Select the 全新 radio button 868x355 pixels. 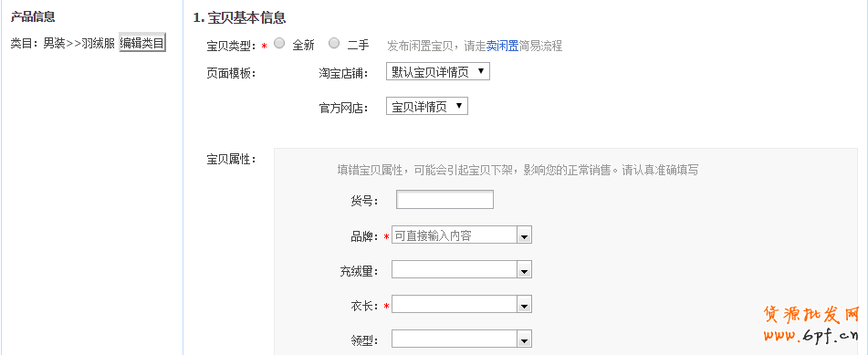pyautogui.click(x=279, y=43)
